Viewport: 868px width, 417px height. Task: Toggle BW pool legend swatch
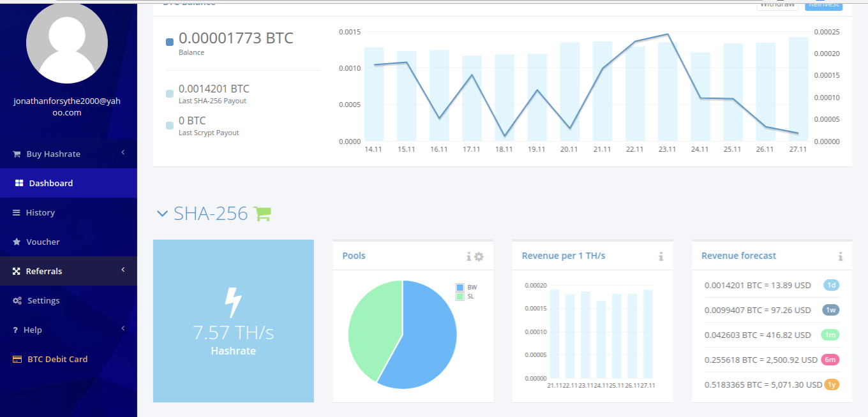[x=460, y=288]
